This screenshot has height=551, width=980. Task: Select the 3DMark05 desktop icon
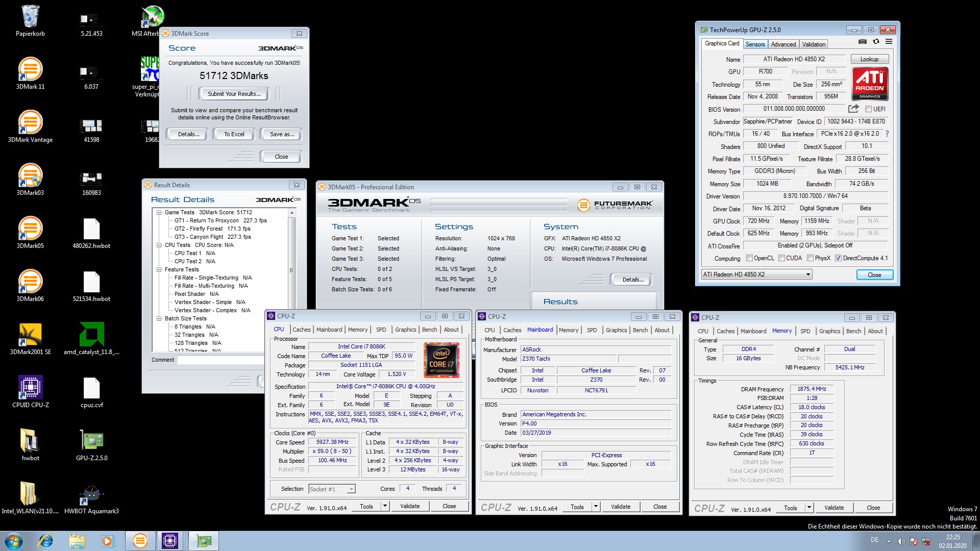[30, 234]
